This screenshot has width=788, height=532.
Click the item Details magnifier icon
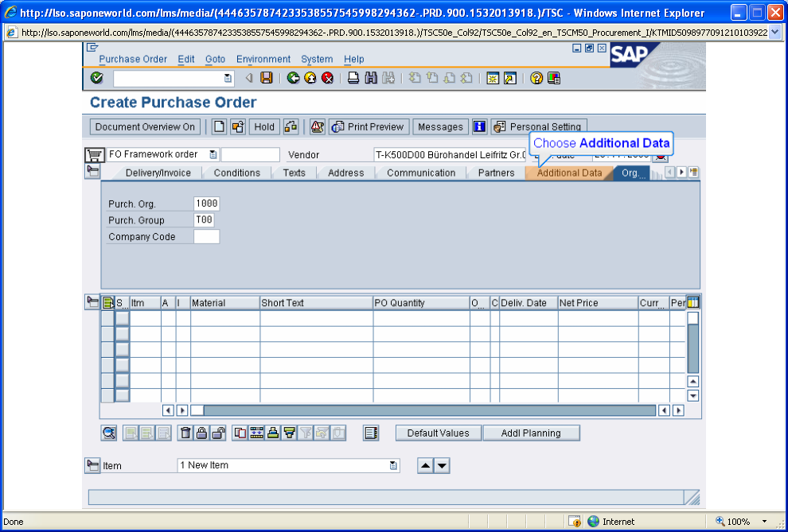coord(109,433)
